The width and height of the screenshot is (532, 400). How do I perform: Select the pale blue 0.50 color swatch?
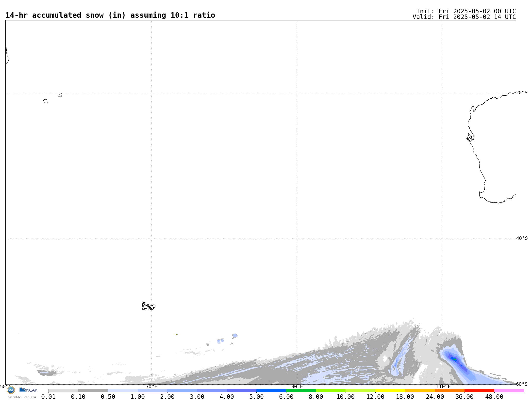(x=123, y=391)
